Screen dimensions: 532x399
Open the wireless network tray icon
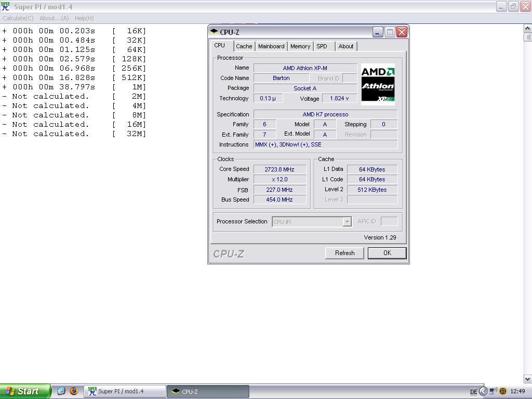(494, 391)
